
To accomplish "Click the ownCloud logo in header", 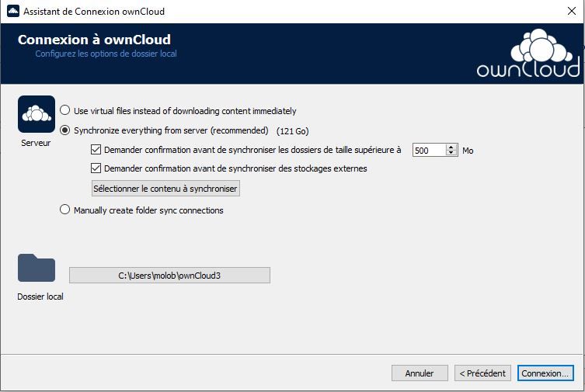I will tap(528, 54).
